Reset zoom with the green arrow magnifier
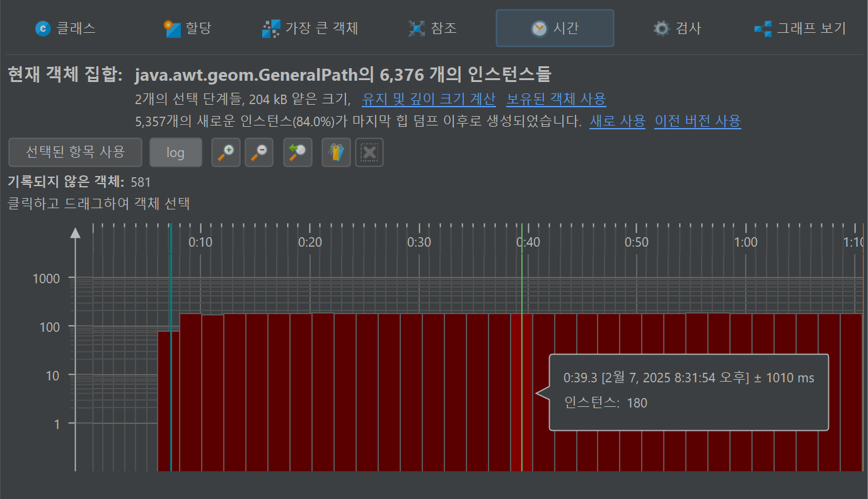 (298, 152)
